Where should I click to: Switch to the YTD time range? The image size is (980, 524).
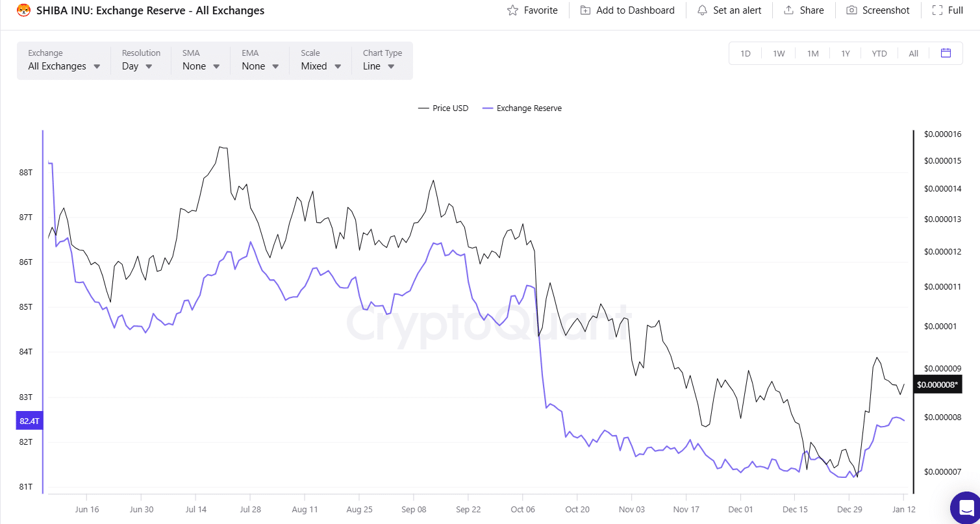pos(879,53)
